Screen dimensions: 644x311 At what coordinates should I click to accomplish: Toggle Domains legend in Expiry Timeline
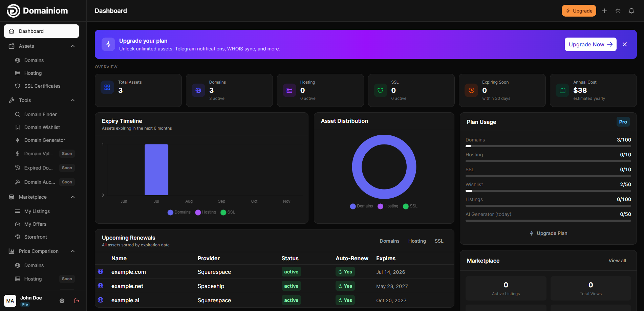point(179,212)
